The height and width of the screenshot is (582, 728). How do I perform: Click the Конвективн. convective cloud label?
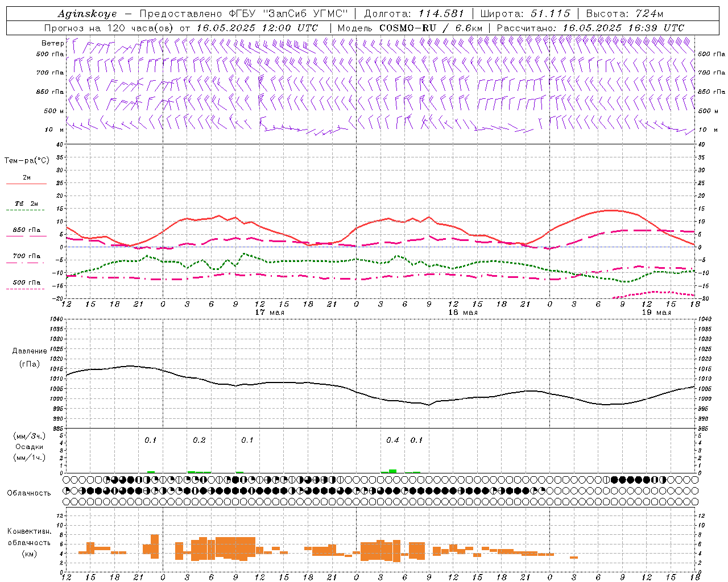pyautogui.click(x=30, y=531)
